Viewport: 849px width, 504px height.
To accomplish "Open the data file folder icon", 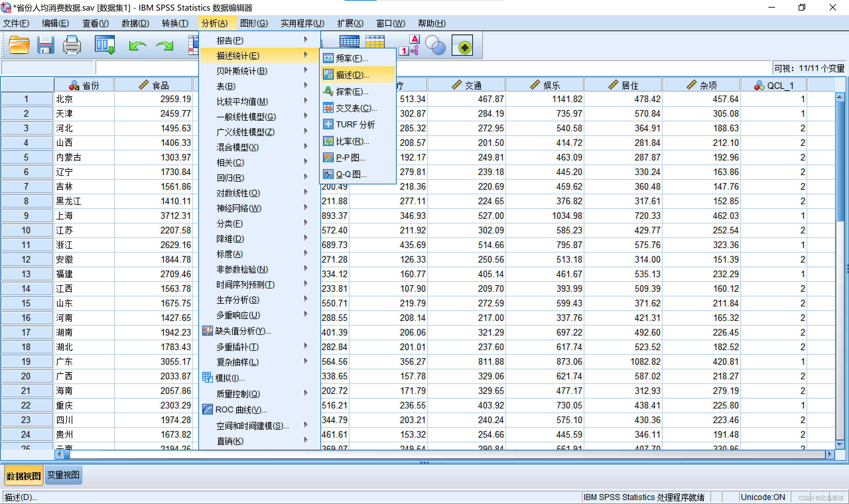I will coord(19,45).
